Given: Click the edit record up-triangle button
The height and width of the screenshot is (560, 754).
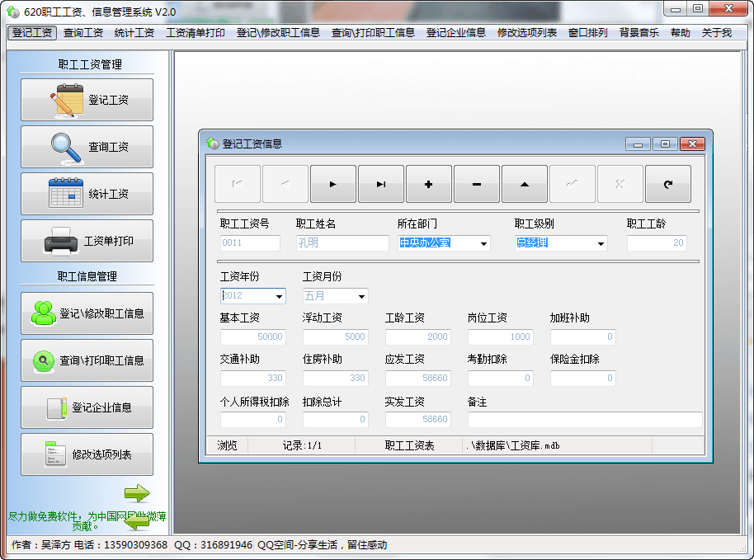Looking at the screenshot, I should tap(524, 184).
